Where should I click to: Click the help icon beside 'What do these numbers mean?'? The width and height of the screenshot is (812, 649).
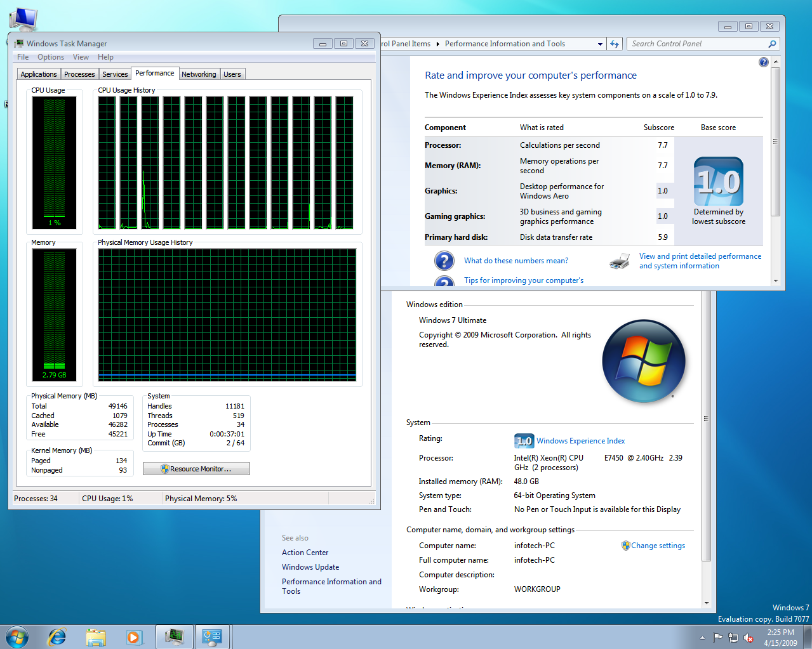(444, 261)
